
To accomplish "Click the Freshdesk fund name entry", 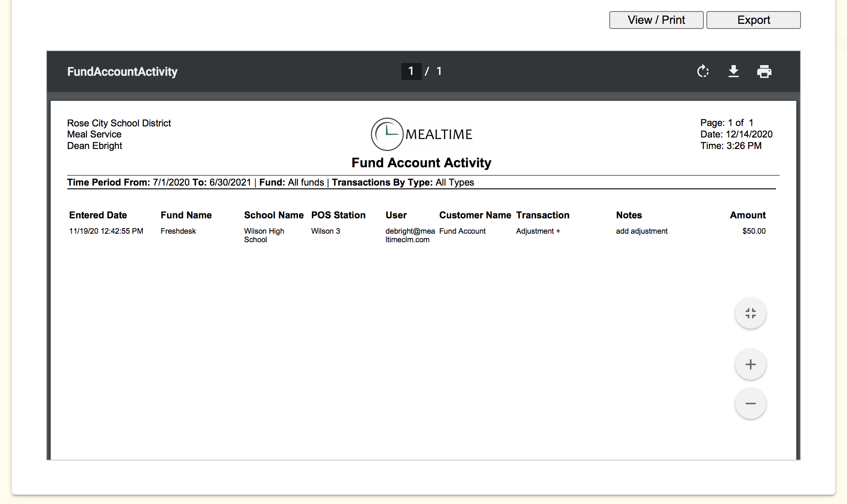I will pos(178,231).
